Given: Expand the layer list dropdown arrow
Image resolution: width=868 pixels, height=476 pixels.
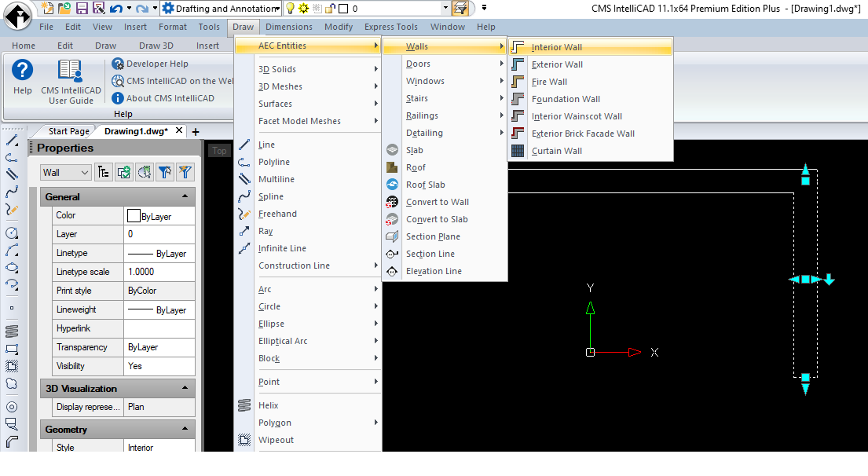Looking at the screenshot, I should [x=445, y=9].
